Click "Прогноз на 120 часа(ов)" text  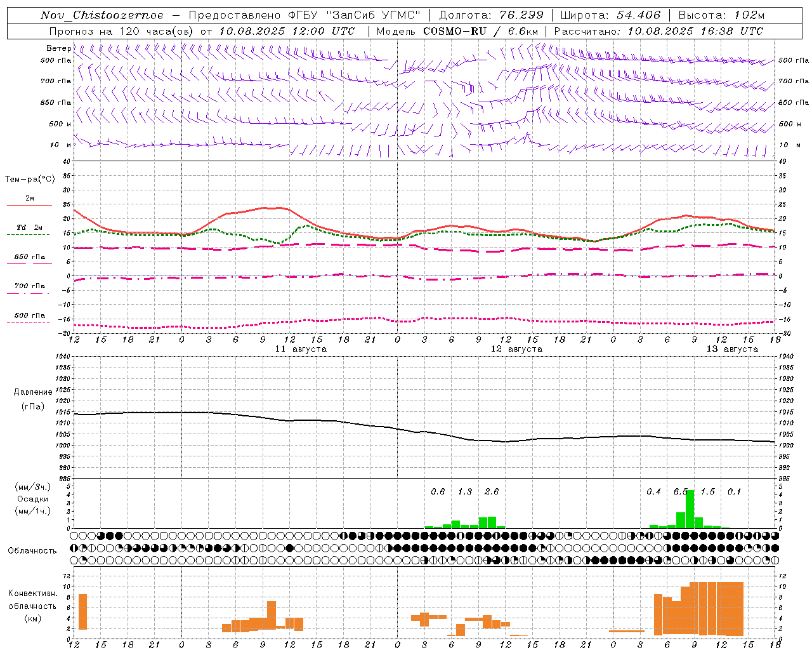click(122, 31)
